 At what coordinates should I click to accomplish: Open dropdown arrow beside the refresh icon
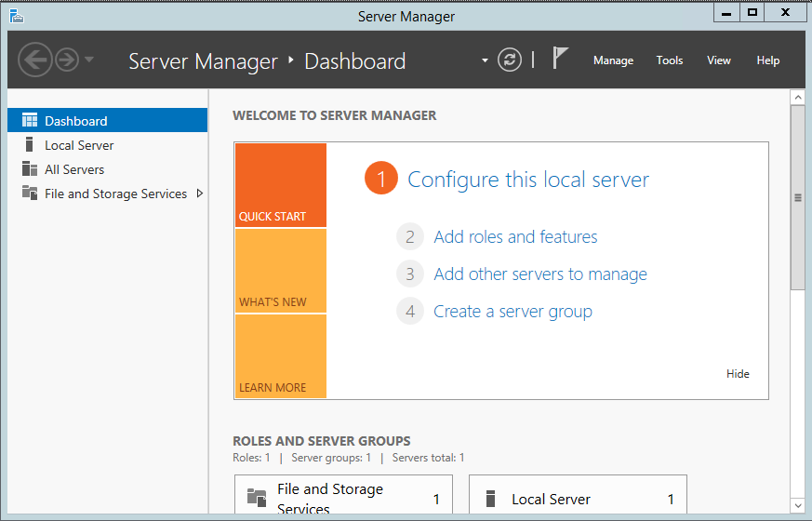tap(485, 60)
